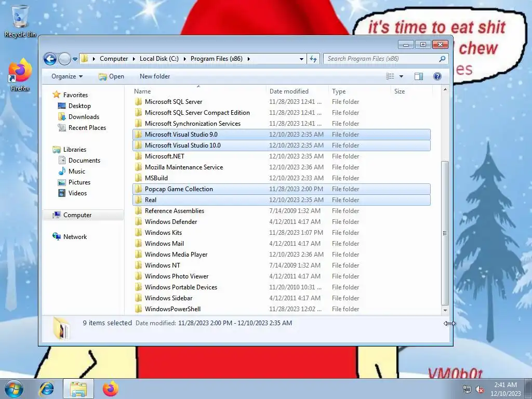Click the Explorer forward arrow button
Screen dimensions: 532x399
coord(64,59)
